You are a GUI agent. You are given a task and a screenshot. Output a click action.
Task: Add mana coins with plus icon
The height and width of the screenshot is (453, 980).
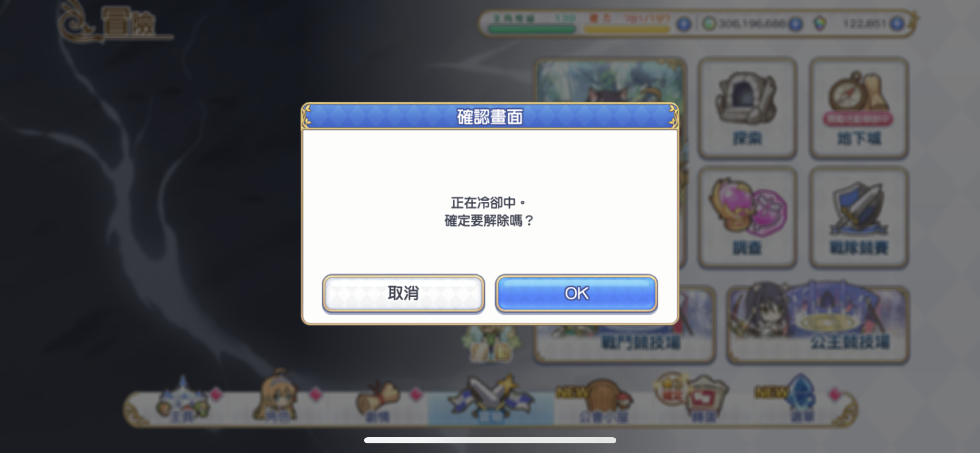point(795,24)
